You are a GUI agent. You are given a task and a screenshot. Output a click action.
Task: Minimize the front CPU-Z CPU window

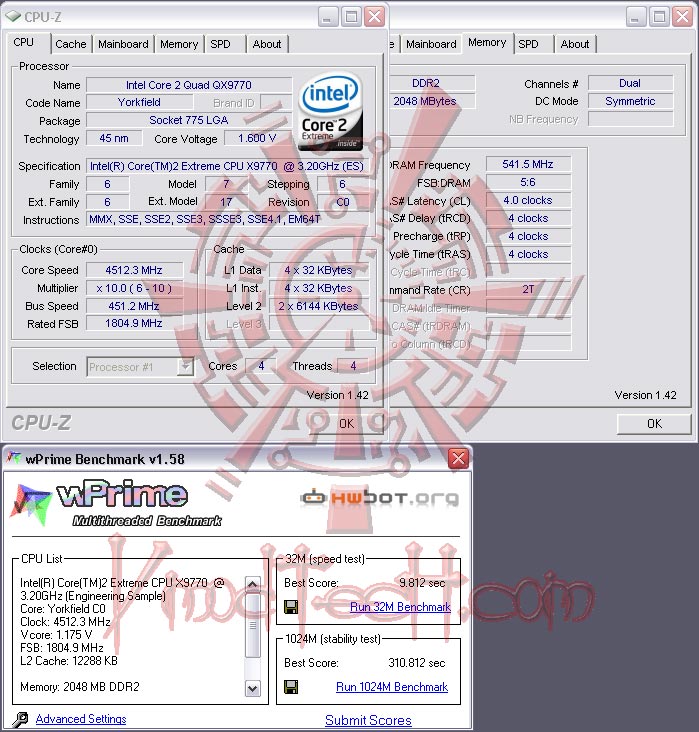click(328, 17)
